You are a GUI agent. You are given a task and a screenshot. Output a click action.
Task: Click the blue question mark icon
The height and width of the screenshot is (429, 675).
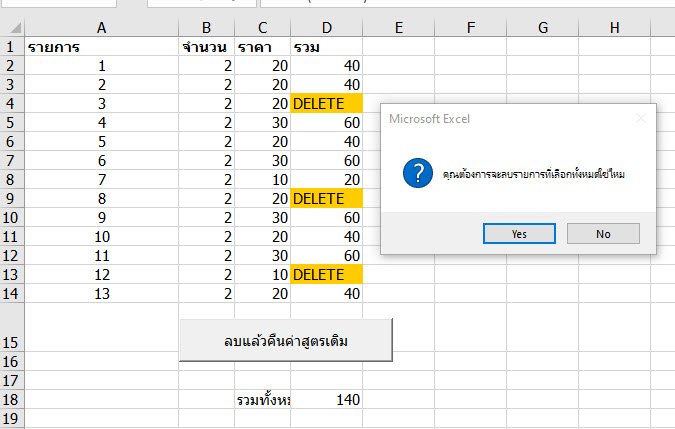pos(417,173)
